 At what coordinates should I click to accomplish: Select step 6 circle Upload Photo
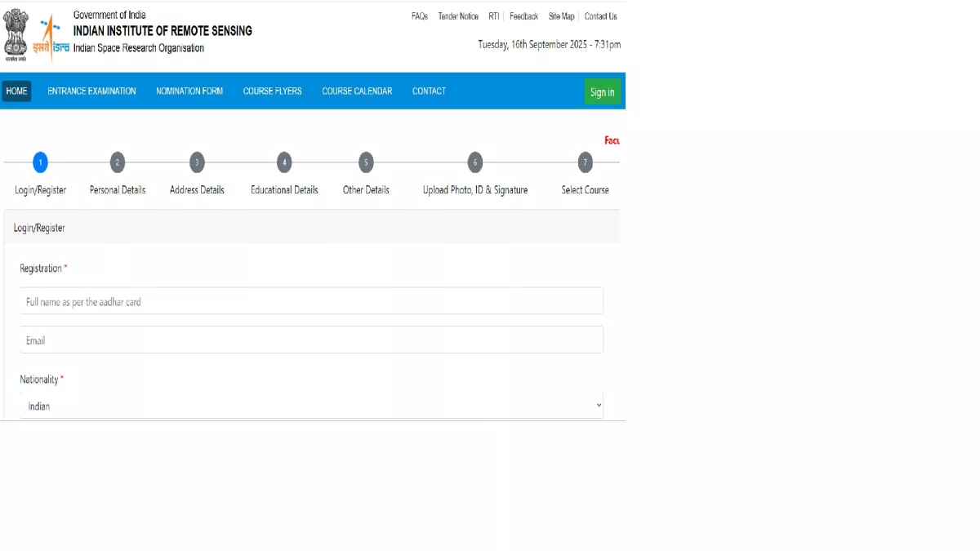click(475, 162)
